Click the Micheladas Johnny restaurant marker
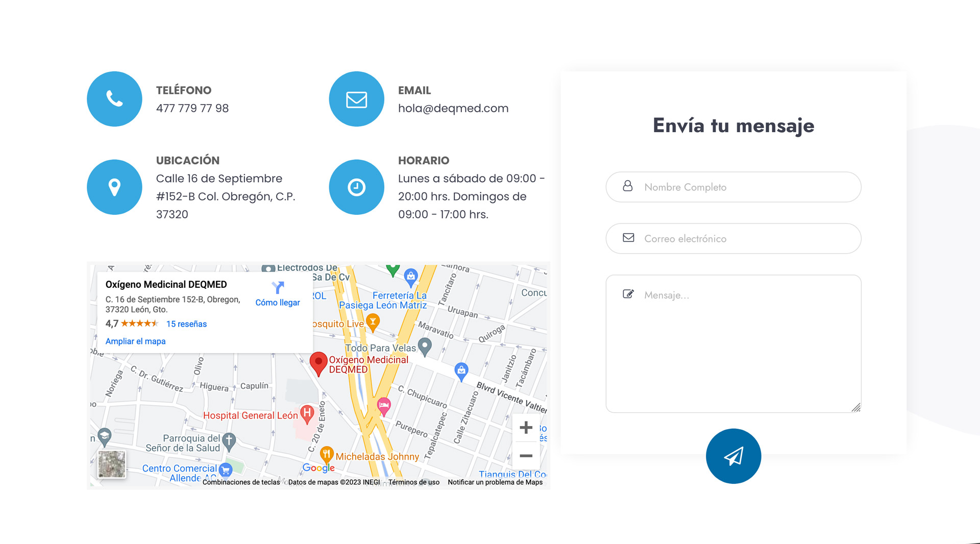The image size is (980, 544). [x=327, y=454]
